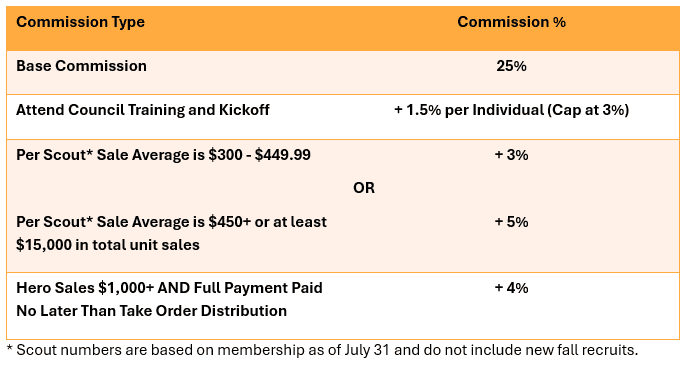Select No Later Than Take Order Distribution
Image resolution: width=687 pixels, height=366 pixels.
click(x=152, y=311)
